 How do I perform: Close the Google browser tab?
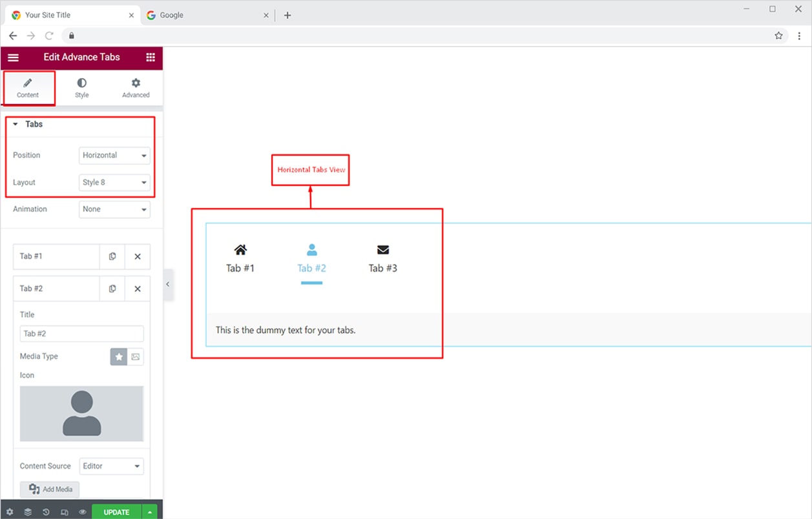266,15
